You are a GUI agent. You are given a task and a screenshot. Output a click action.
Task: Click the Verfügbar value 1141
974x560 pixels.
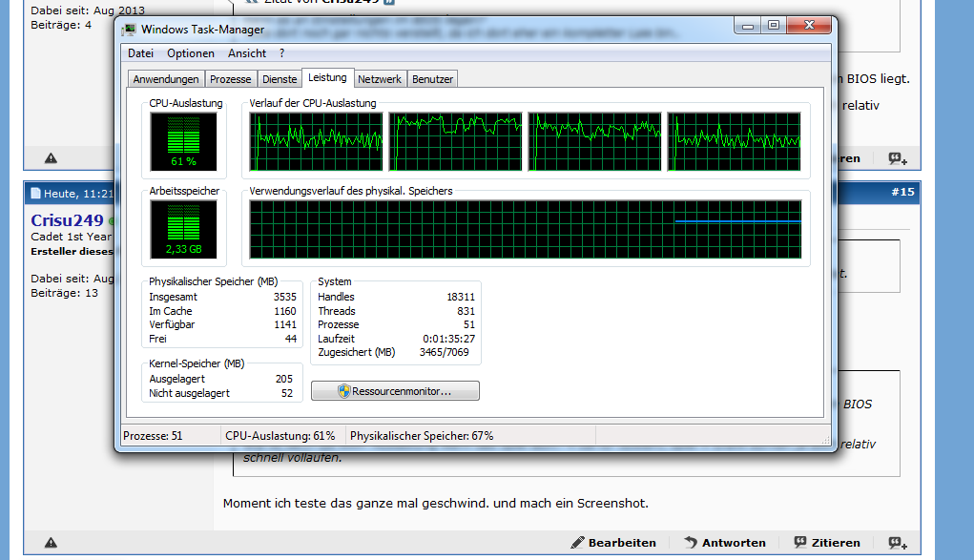coord(285,324)
